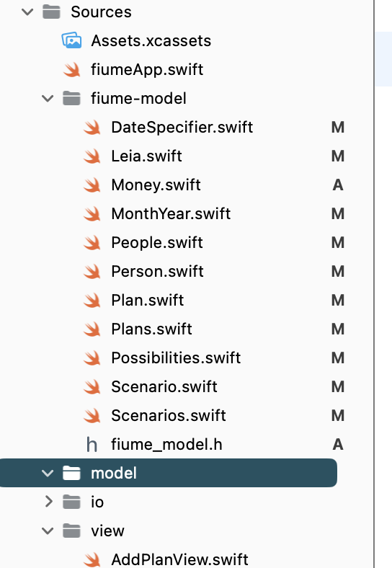Collapse the Sources folder chevron
Viewport: 392px width, 568px height.
pos(27,12)
